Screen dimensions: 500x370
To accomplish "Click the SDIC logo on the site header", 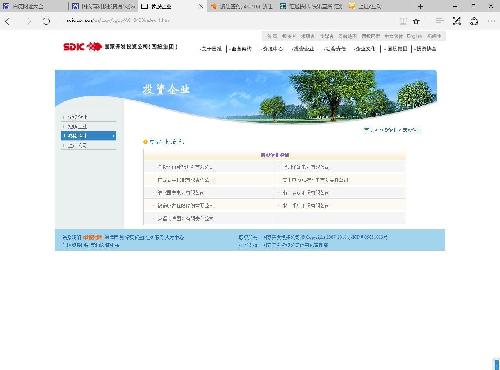I will 82,47.
